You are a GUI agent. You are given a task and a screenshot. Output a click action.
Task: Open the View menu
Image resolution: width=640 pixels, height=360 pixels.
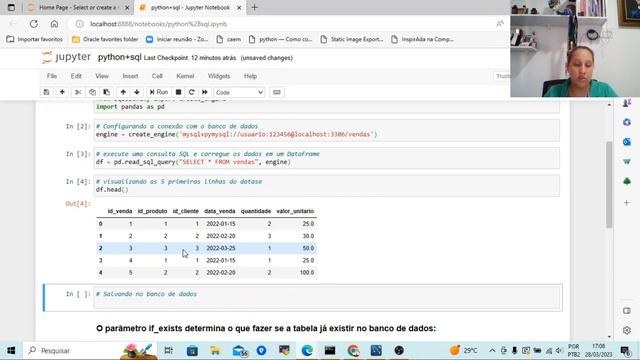[x=102, y=76]
